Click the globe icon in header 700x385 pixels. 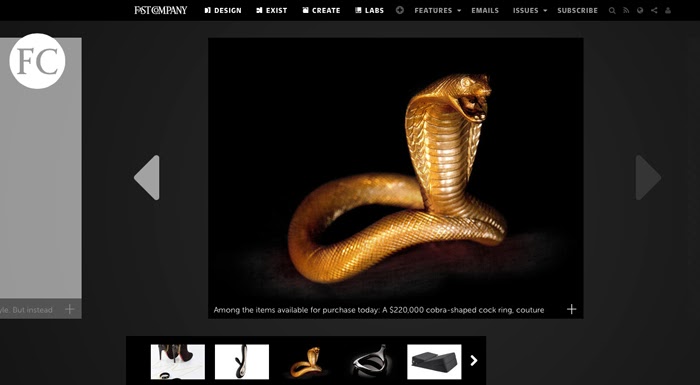click(x=640, y=11)
